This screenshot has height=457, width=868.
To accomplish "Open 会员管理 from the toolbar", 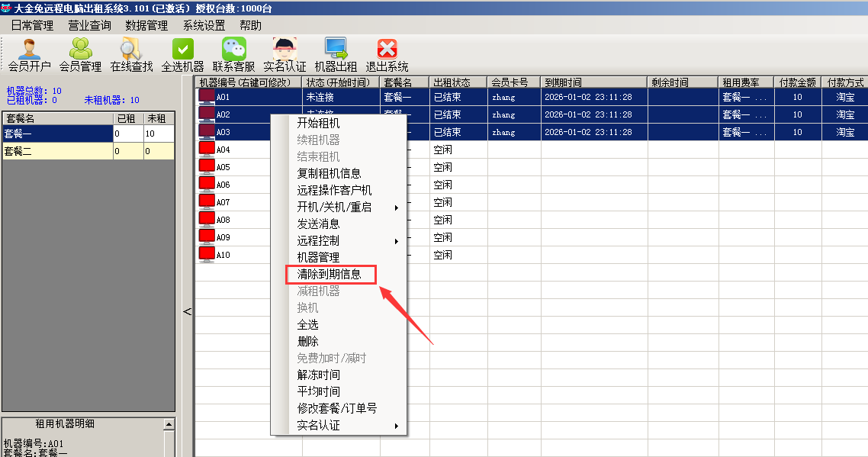I will tap(80, 50).
